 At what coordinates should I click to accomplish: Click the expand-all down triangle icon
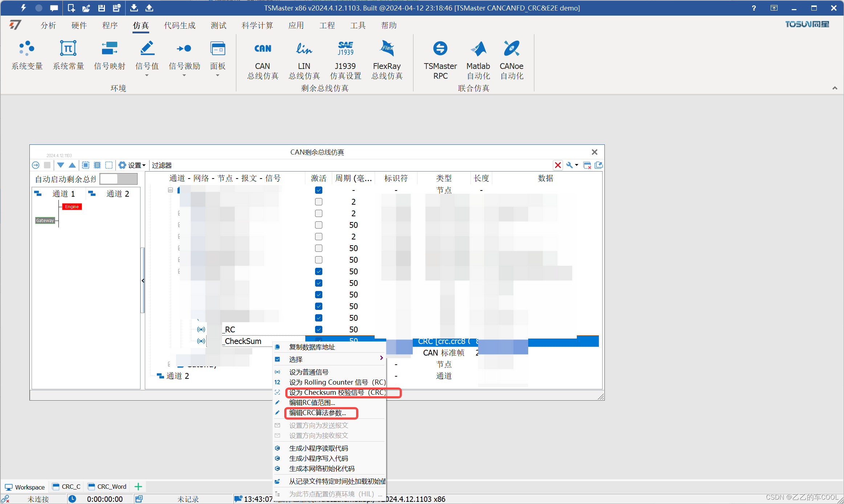[x=61, y=165]
